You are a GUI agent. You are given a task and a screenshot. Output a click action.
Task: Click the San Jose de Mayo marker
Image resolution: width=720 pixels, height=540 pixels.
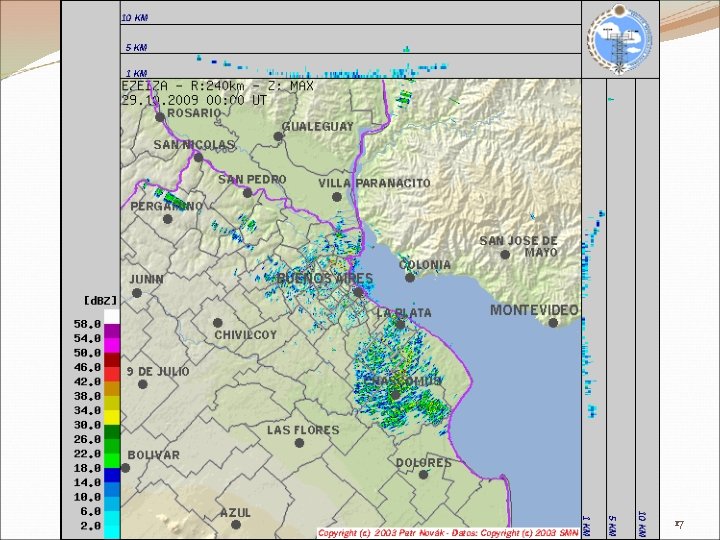pyautogui.click(x=505, y=254)
